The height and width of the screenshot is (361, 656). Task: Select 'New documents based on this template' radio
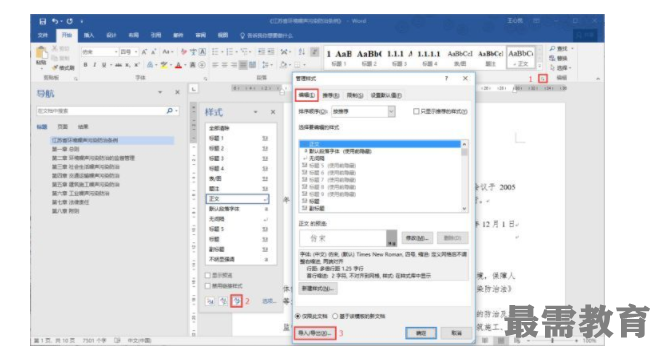[335, 316]
